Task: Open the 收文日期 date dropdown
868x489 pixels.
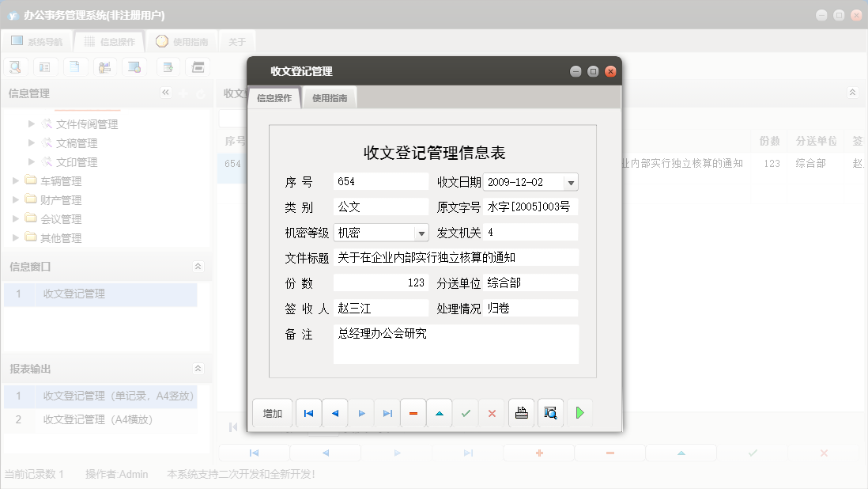Action: click(572, 181)
